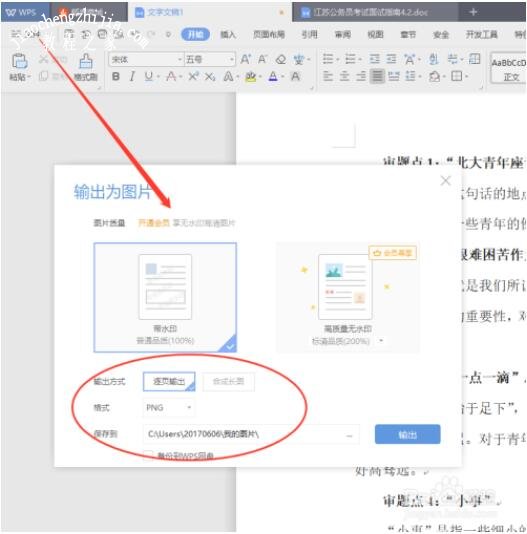Apply Superscript formatting

193,77
